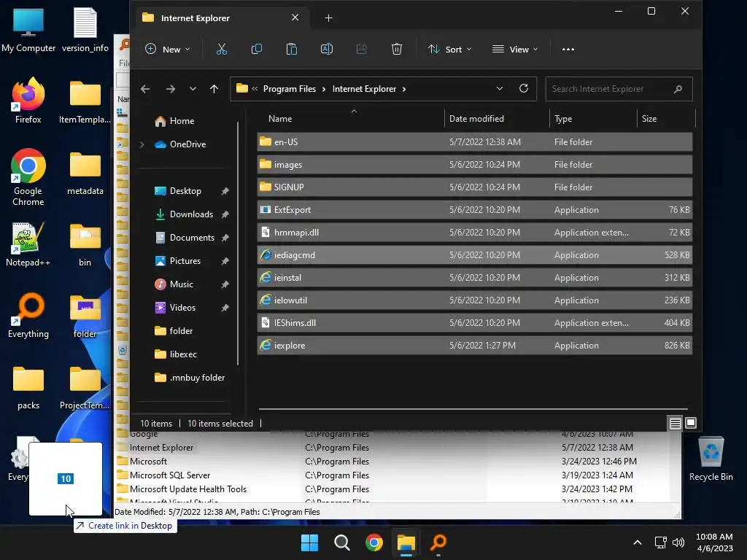
Task: Select Firefox shortcut on the desktop
Action: click(28, 101)
